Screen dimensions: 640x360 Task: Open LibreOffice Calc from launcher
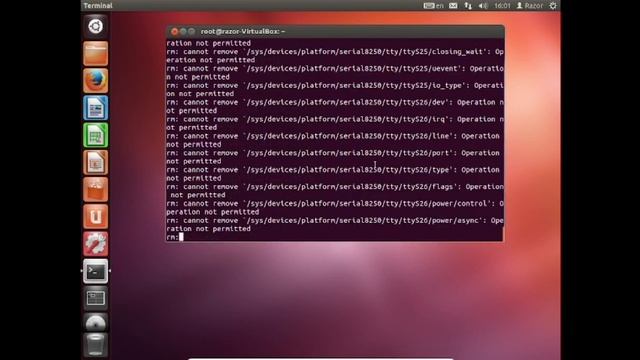[96, 135]
